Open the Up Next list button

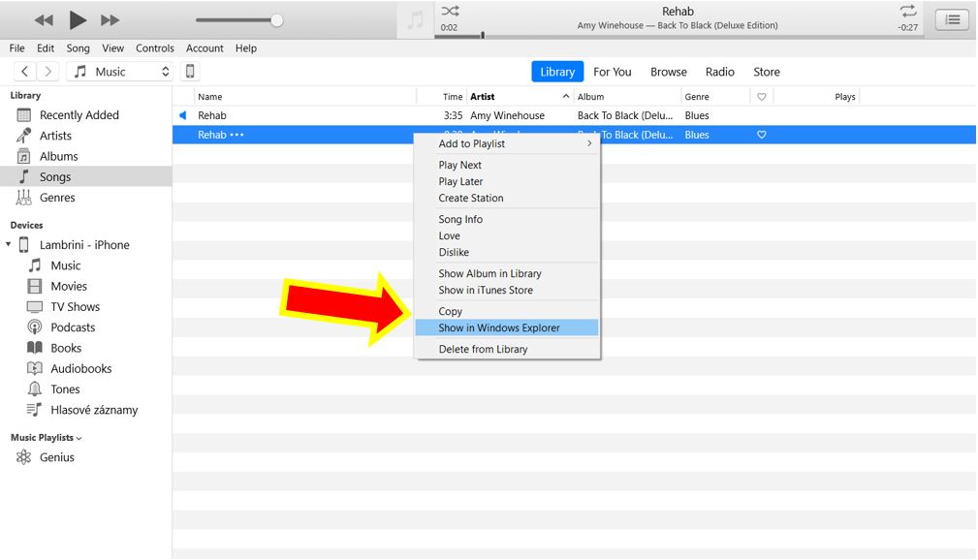tap(953, 20)
